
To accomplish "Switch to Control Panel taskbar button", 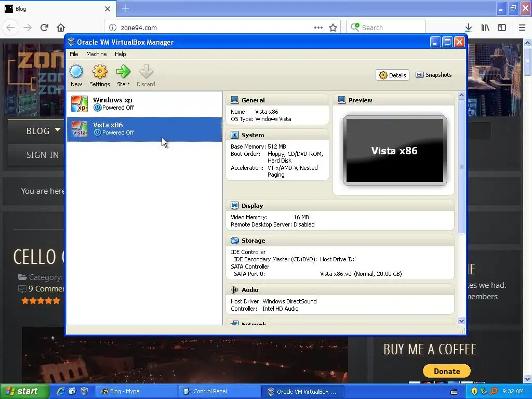I will (219, 392).
